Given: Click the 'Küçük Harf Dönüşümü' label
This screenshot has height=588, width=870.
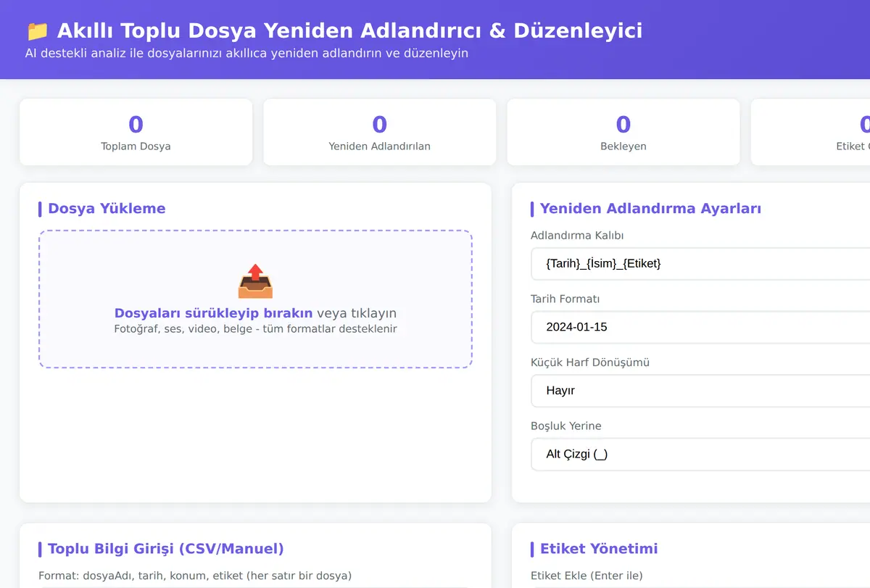Looking at the screenshot, I should 590,363.
